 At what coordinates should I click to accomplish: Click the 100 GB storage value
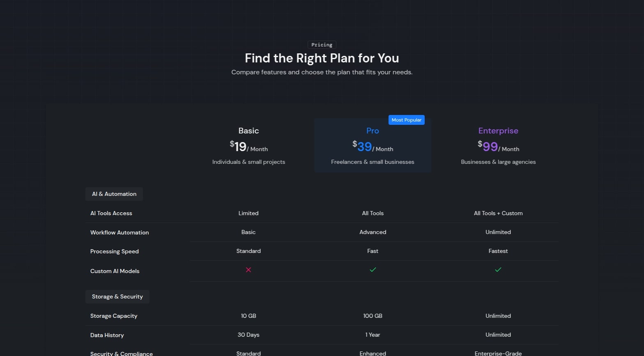pyautogui.click(x=373, y=316)
